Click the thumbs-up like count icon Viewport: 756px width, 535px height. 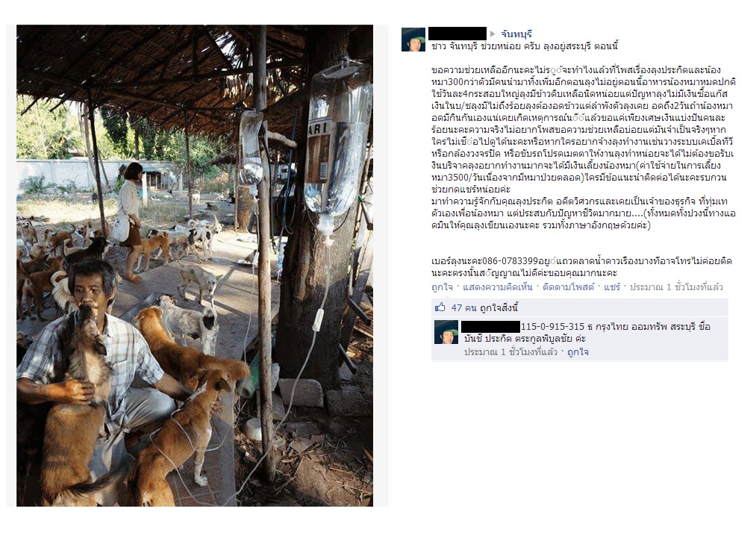coord(440,307)
